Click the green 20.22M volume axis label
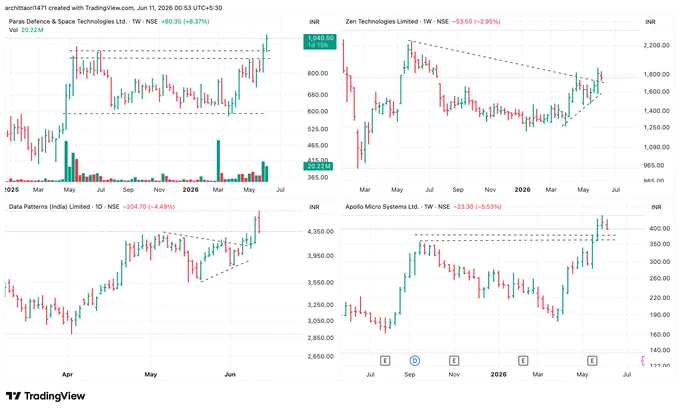The image size is (680, 411). click(x=318, y=166)
